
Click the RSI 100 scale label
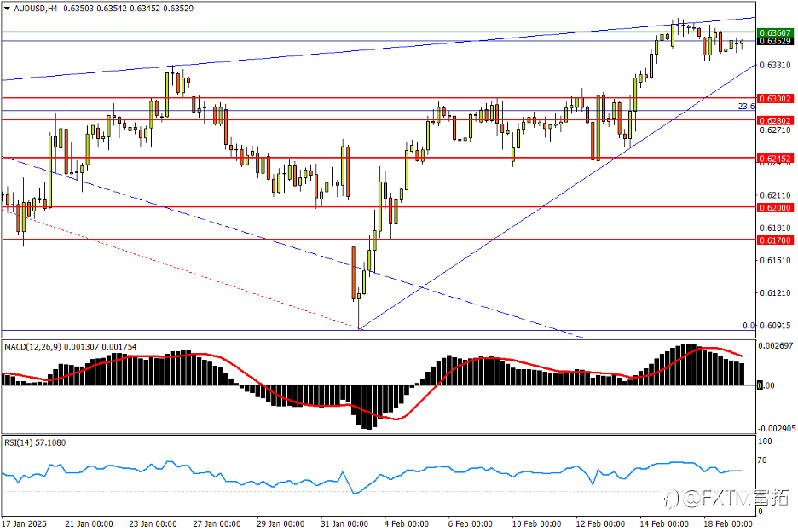click(765, 442)
